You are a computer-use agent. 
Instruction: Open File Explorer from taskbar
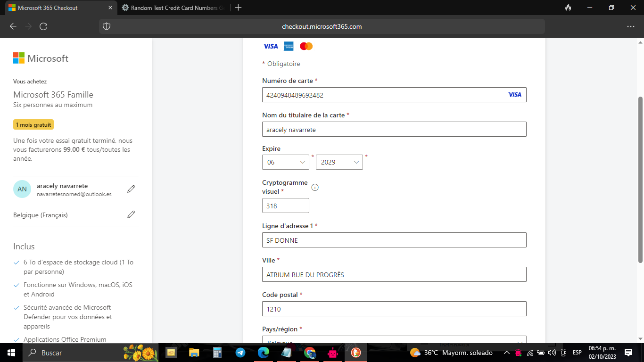coord(194,353)
